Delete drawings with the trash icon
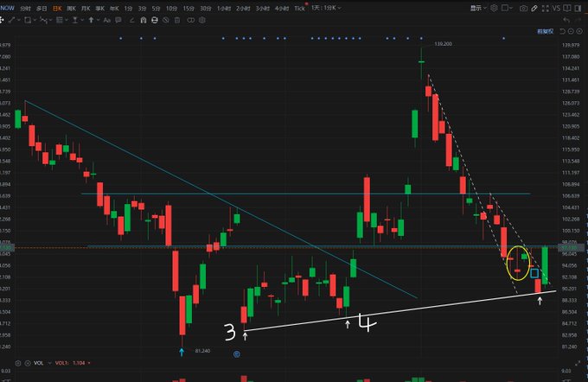 pyautogui.click(x=177, y=20)
